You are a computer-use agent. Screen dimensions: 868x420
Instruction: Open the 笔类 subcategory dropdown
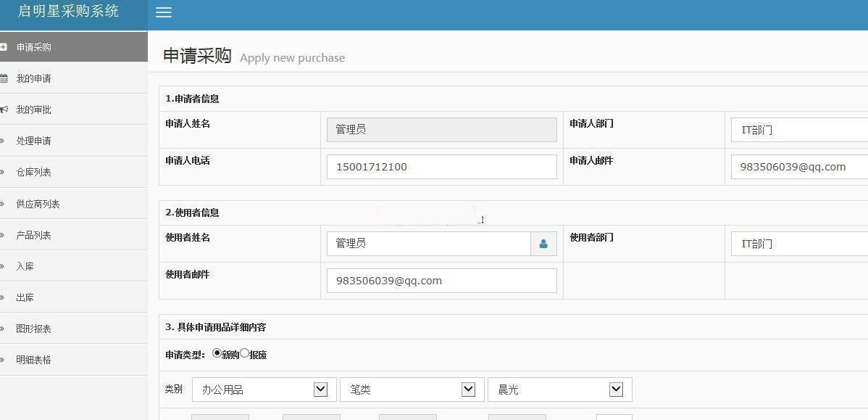412,390
